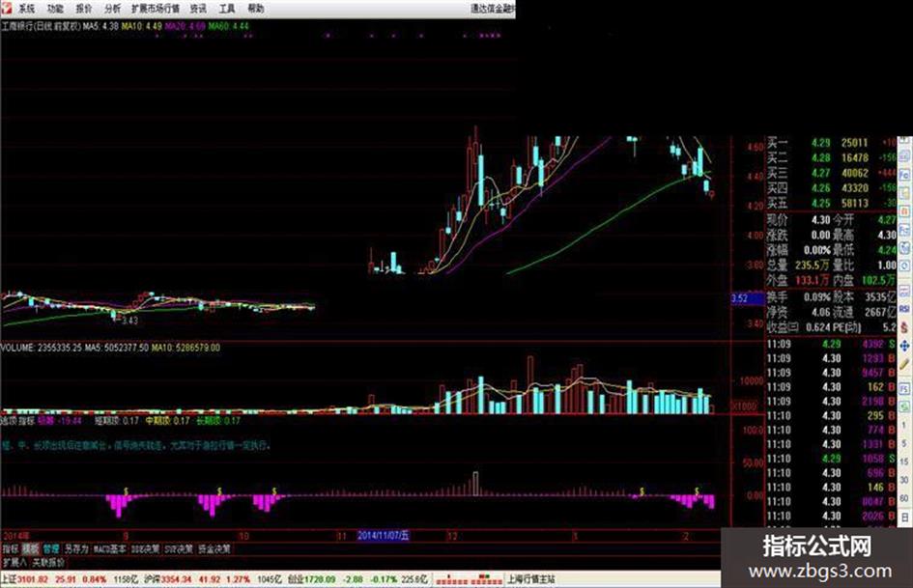
Task: Switch to 5-minute period button
Action: tap(905, 443)
